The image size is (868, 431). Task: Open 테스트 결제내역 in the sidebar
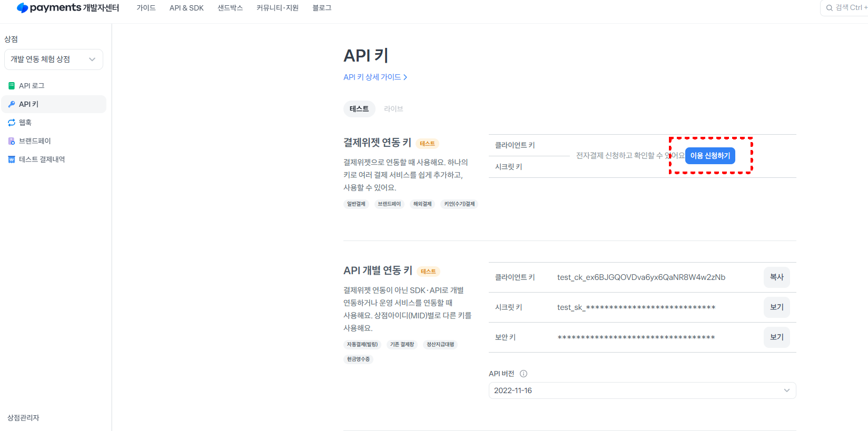[x=54, y=159]
